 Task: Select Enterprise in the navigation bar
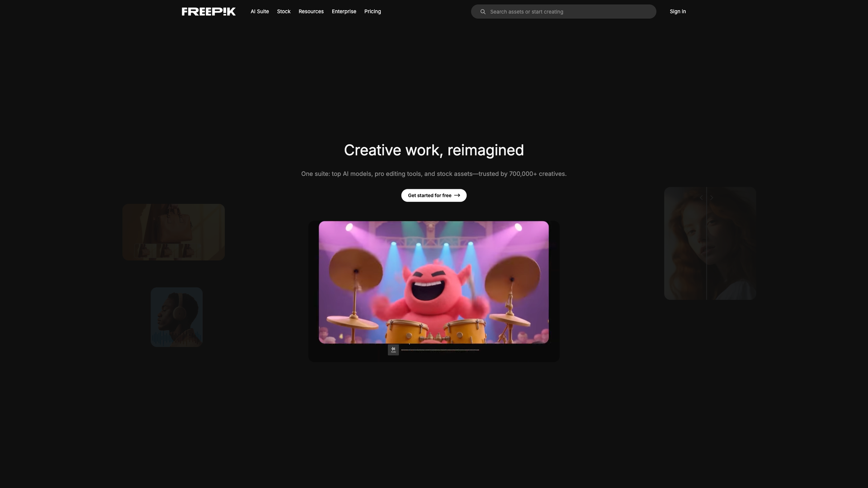(344, 11)
